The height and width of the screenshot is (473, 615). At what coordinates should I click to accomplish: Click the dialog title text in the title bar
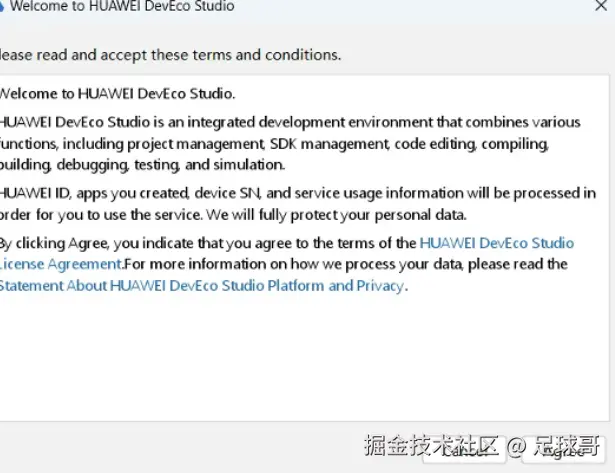coord(122,7)
